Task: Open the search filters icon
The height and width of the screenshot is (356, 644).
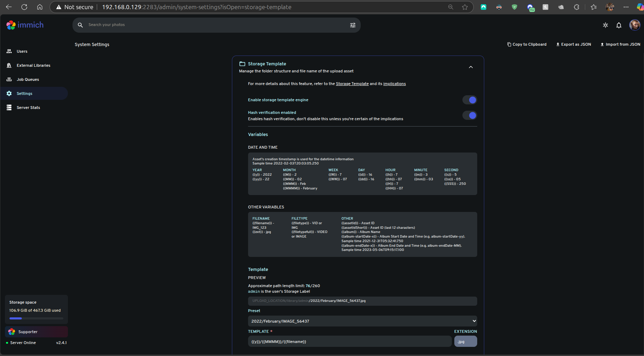Action: pos(353,25)
